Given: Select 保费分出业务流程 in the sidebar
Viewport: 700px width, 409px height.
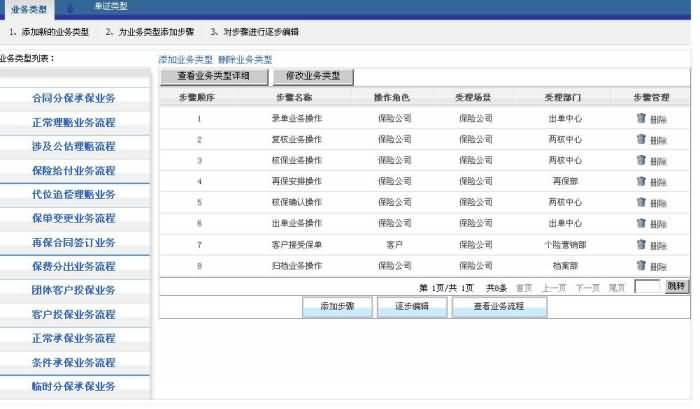Looking at the screenshot, I should tap(74, 266).
